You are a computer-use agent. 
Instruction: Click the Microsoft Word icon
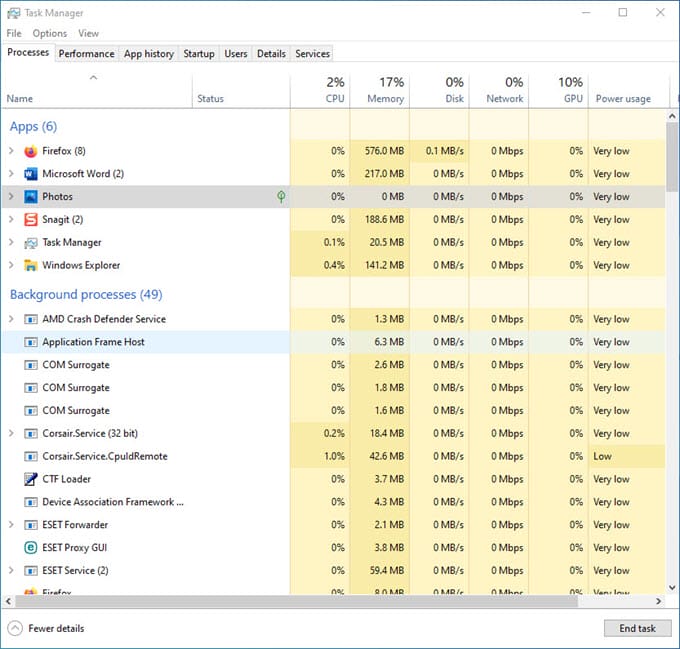click(31, 174)
